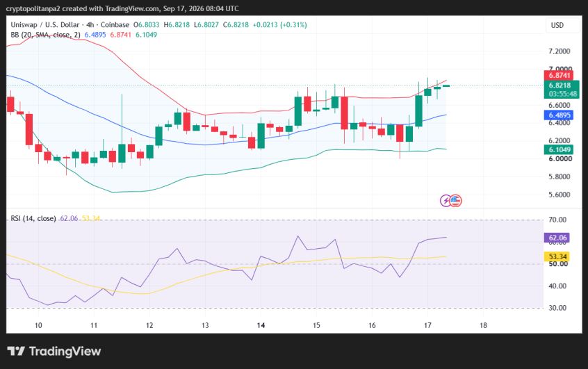The width and height of the screenshot is (588, 369).
Task: Click the 30.00 RSI axis label
Action: point(557,308)
